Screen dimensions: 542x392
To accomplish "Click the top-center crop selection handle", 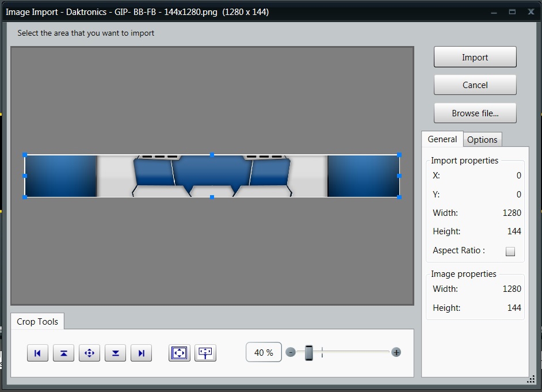I will coord(212,155).
